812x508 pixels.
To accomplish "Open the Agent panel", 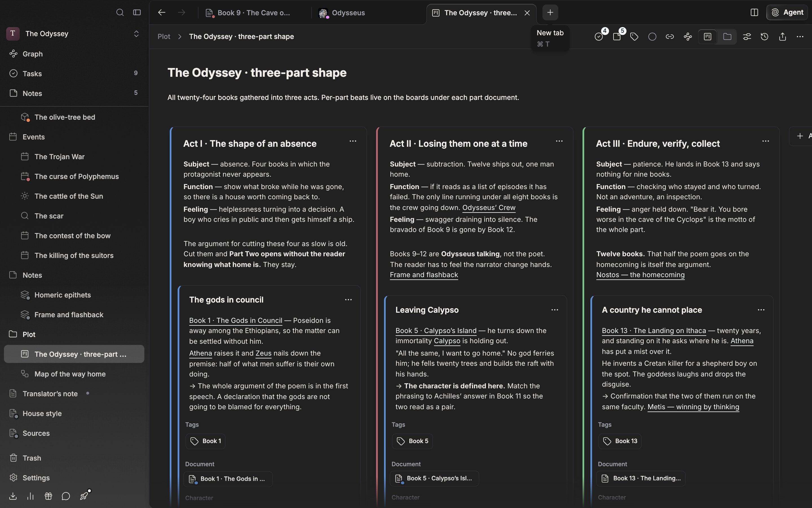I will point(787,12).
